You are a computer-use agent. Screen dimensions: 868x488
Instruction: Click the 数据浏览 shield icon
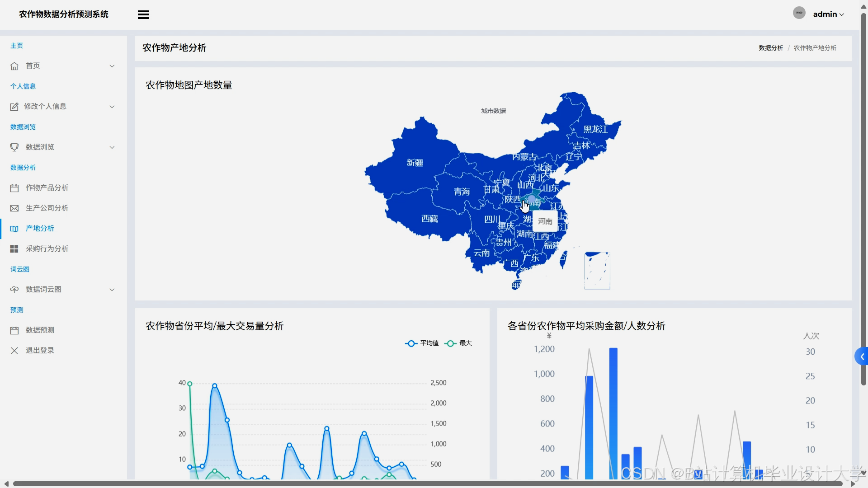14,147
